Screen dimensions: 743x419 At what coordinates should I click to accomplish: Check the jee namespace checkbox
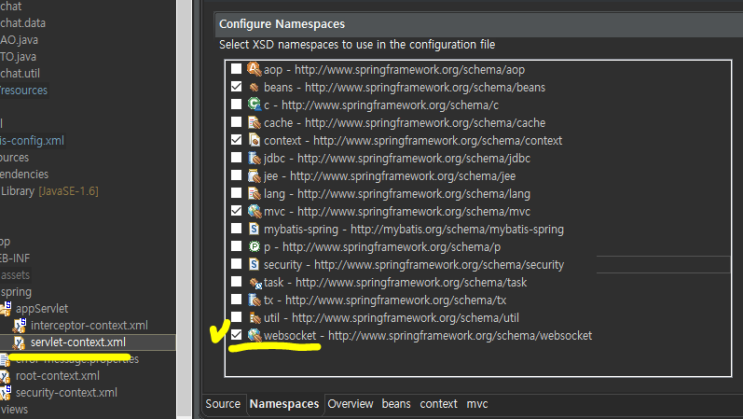point(236,175)
